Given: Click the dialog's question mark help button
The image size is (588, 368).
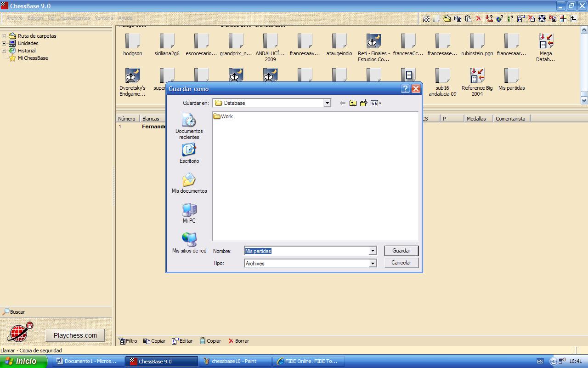Looking at the screenshot, I should pos(405,89).
